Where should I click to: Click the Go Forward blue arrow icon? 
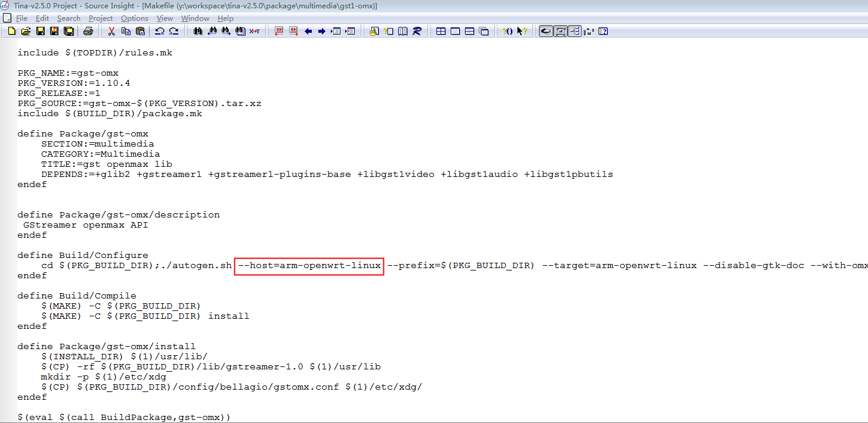click(321, 31)
